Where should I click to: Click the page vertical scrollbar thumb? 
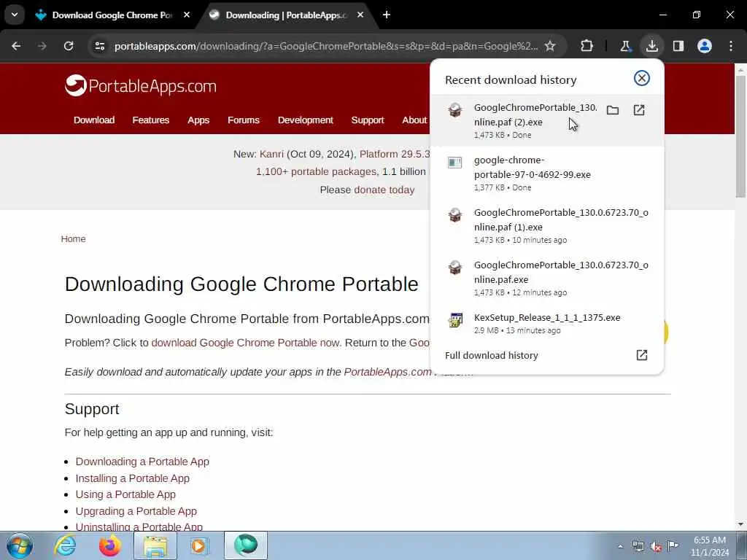click(740, 136)
